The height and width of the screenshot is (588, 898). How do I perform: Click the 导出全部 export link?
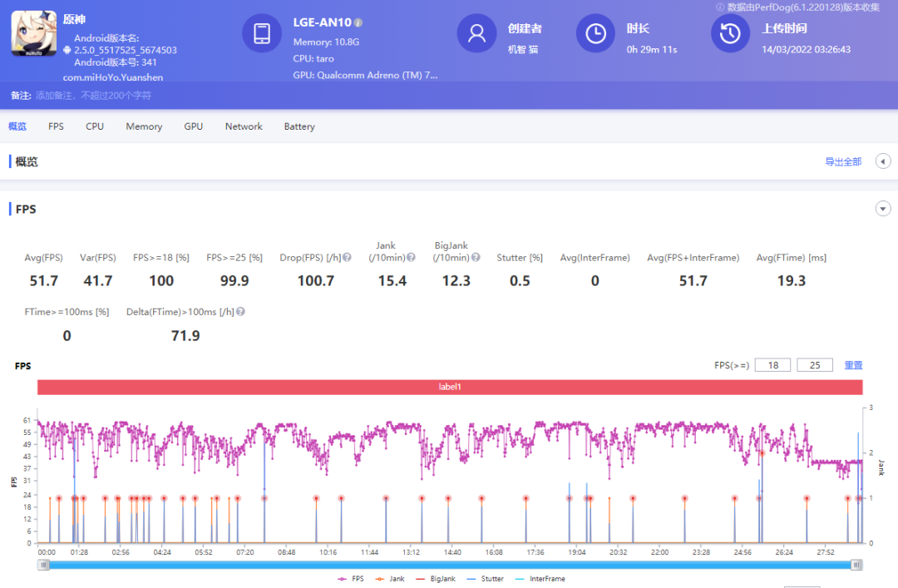point(843,161)
